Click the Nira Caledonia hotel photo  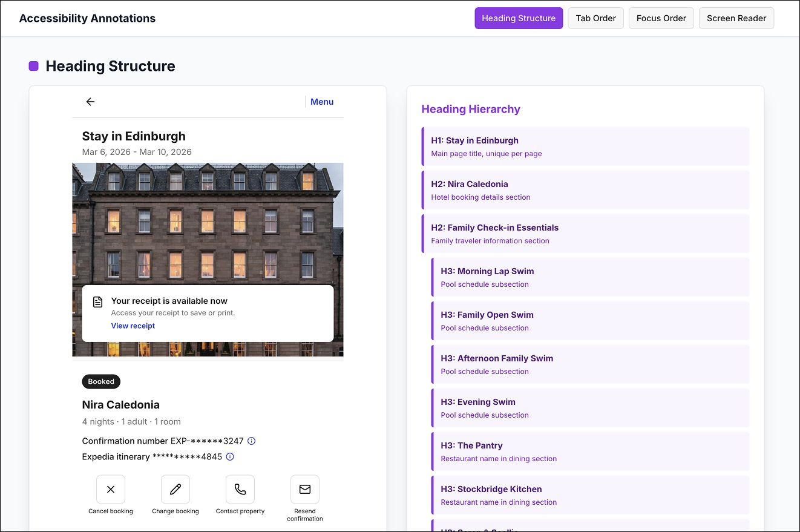208,212
